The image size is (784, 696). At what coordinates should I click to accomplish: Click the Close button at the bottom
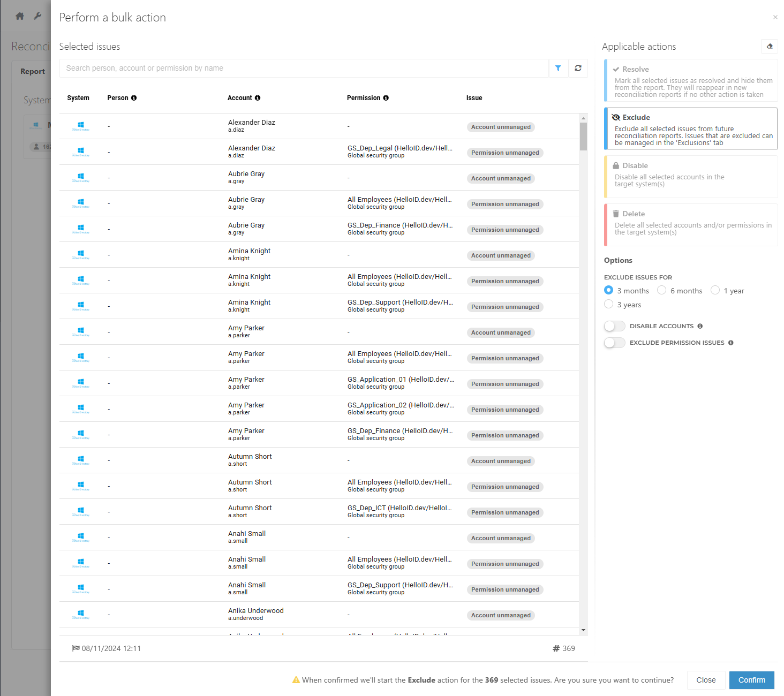click(x=706, y=680)
